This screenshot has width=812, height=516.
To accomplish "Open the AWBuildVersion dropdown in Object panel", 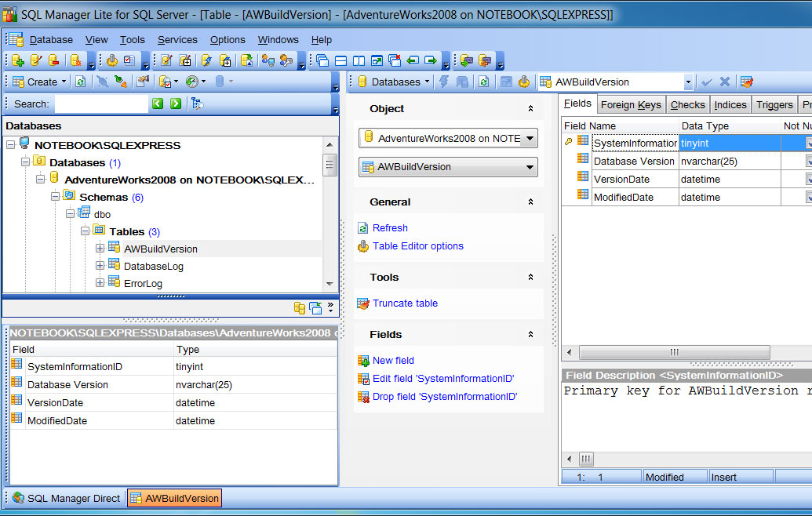I will pyautogui.click(x=448, y=167).
